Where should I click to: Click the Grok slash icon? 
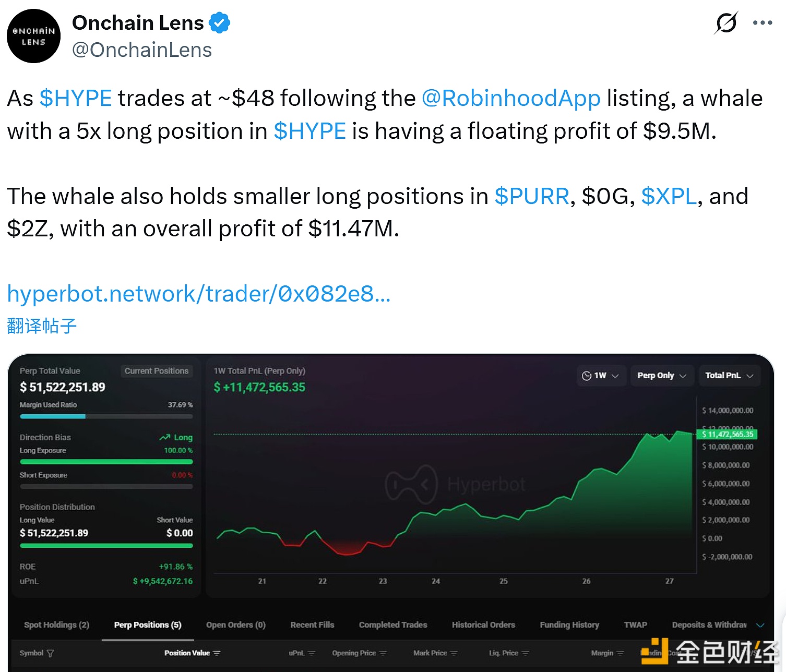point(726,23)
